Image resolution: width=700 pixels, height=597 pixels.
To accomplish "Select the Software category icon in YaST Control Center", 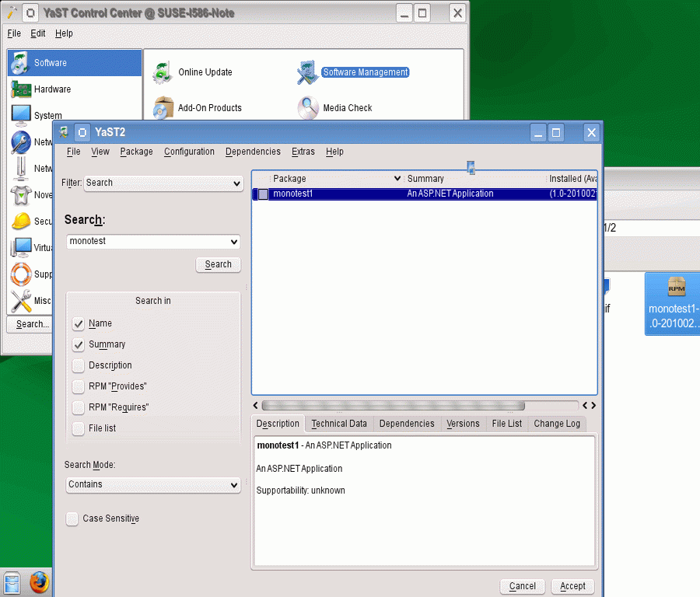I will coord(20,63).
